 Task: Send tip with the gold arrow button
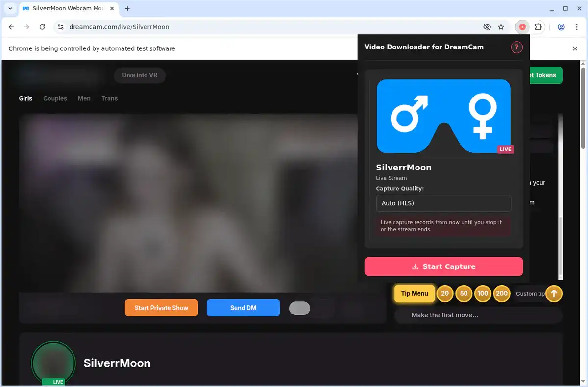[x=554, y=293]
